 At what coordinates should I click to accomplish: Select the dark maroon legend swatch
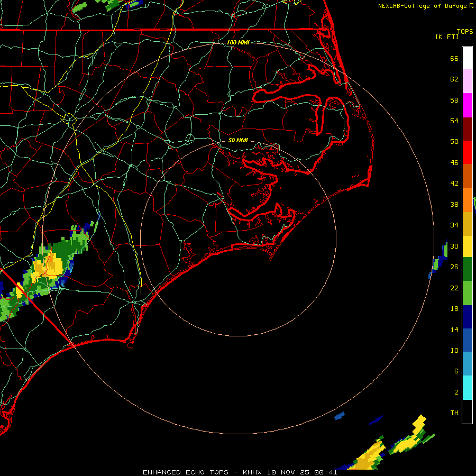click(x=467, y=129)
